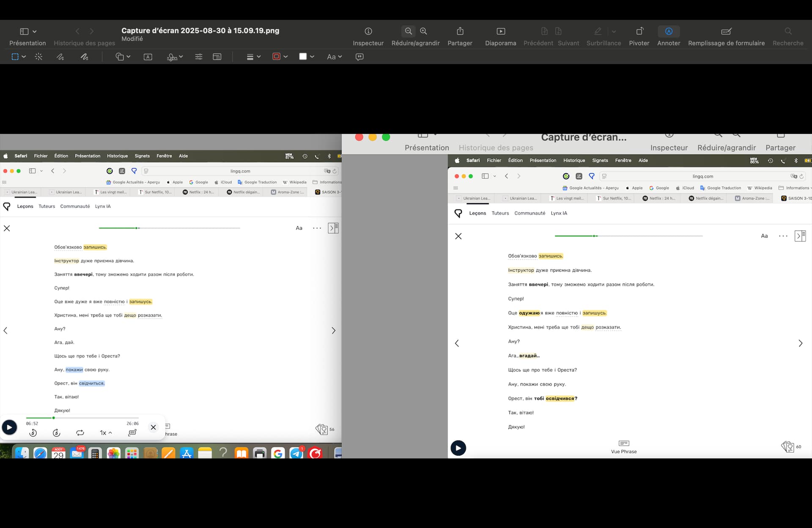The height and width of the screenshot is (528, 812).
Task: Open the Adjust Size tool
Action: coord(217,57)
